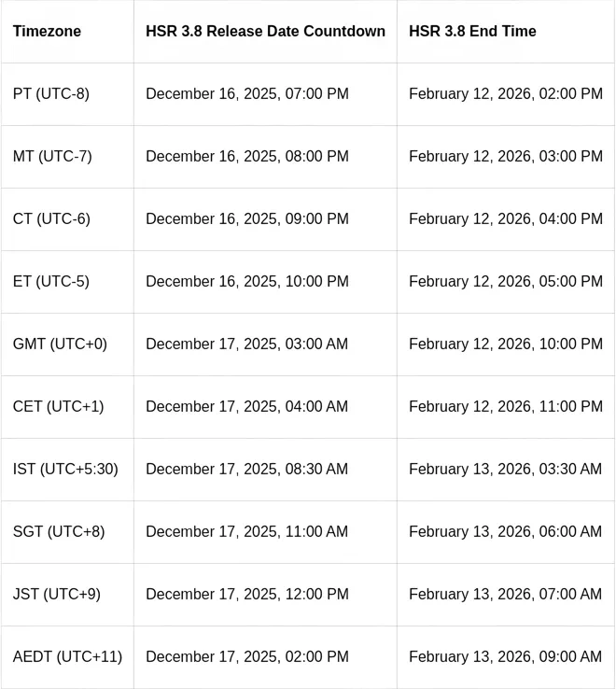Viewport: 616px width, 689px height.
Task: Click the IST (UTC+5:30) row label
Action: pyautogui.click(x=65, y=470)
